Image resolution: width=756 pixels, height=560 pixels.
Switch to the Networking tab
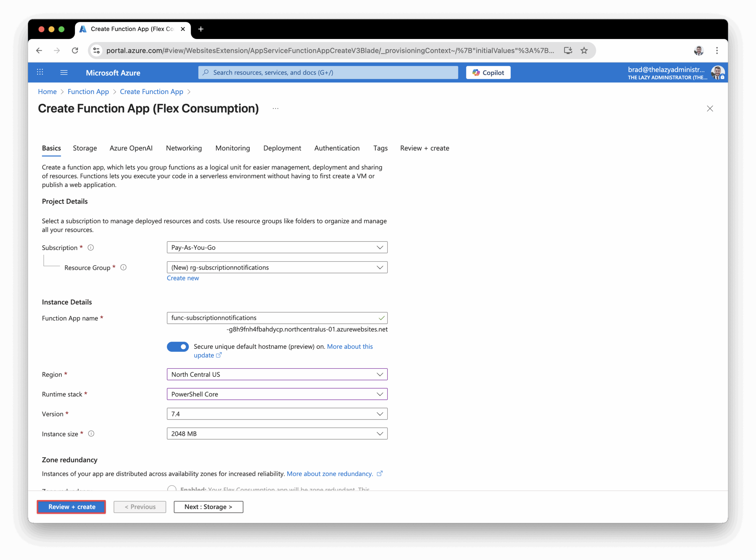[184, 148]
